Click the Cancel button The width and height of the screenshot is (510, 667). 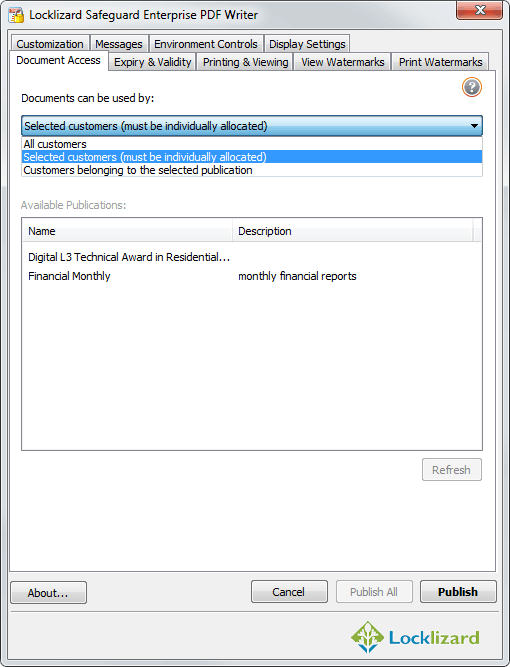pyautogui.click(x=289, y=592)
